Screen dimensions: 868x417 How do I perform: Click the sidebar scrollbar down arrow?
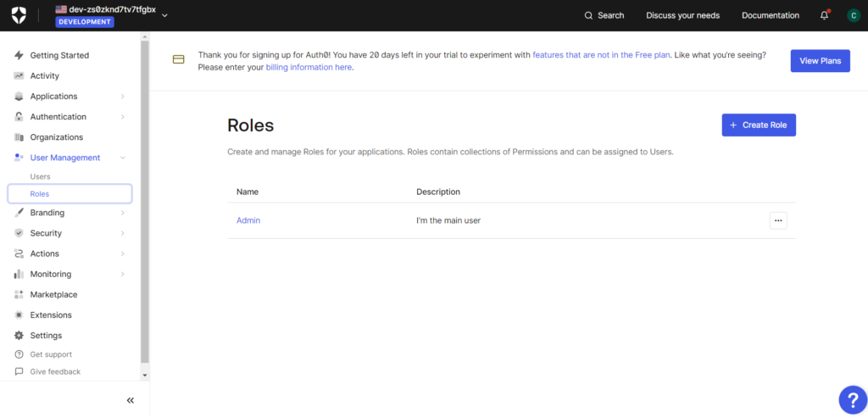[145, 375]
